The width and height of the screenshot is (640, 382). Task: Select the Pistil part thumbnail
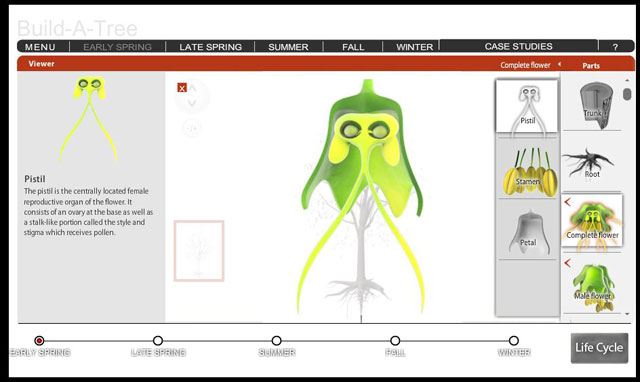click(x=527, y=106)
